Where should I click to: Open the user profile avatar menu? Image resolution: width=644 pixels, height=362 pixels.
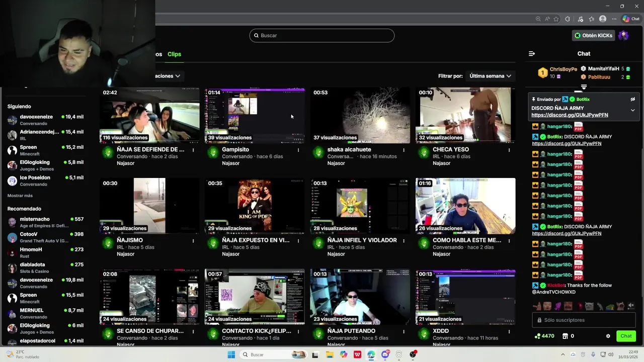(623, 35)
